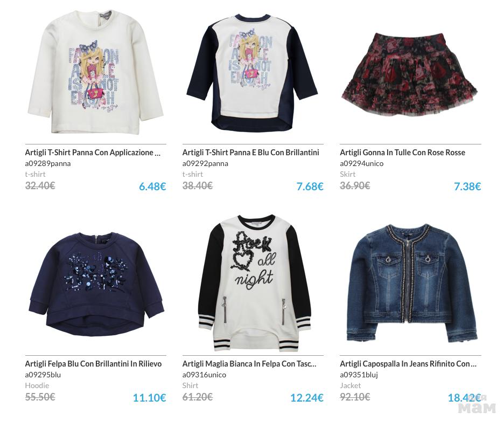Click the 11.10€ hoodie sale price
The width and height of the screenshot is (504, 421).
[x=150, y=398]
